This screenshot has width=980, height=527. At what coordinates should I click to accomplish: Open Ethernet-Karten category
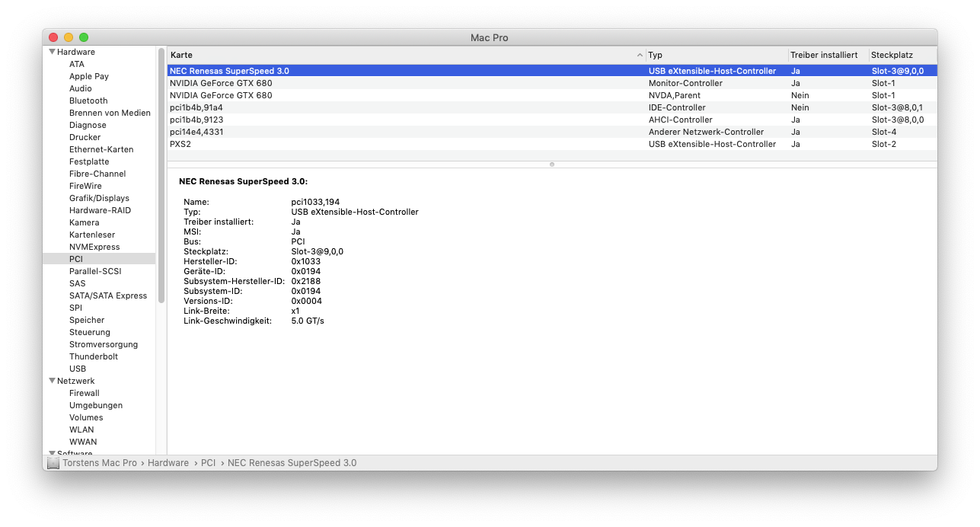point(101,149)
